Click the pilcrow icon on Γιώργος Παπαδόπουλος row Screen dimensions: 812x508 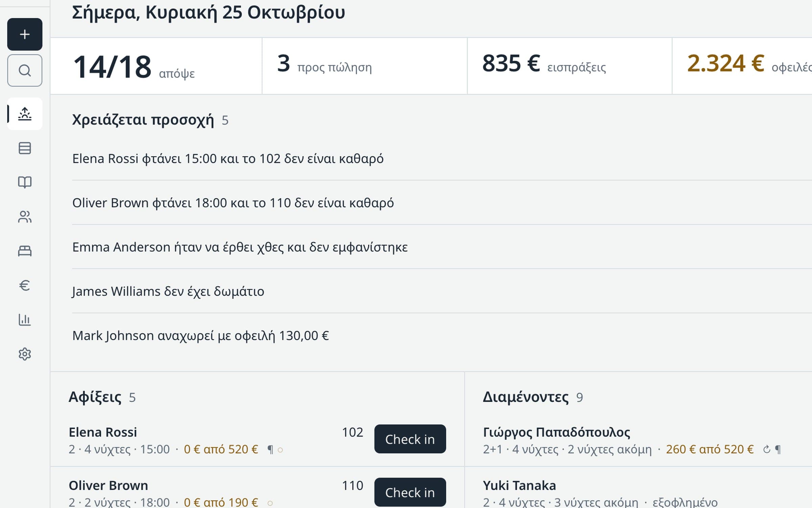pyautogui.click(x=778, y=450)
